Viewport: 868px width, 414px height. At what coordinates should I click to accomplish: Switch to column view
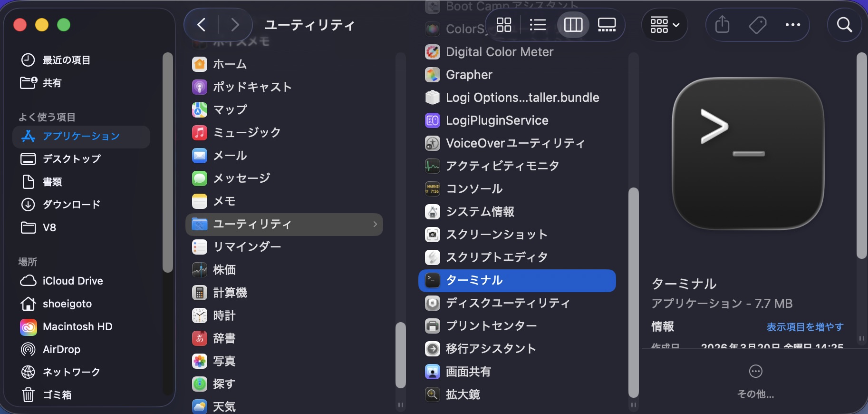pyautogui.click(x=573, y=25)
